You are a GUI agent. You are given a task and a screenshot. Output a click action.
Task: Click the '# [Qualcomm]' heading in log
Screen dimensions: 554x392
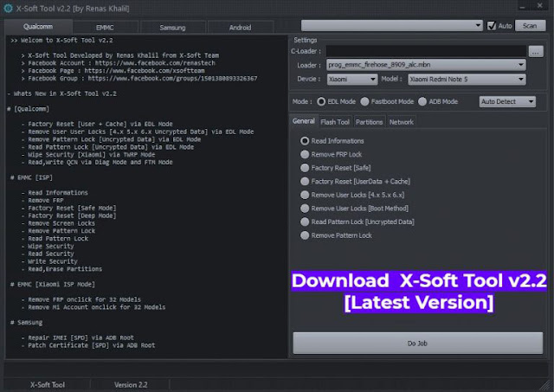28,109
